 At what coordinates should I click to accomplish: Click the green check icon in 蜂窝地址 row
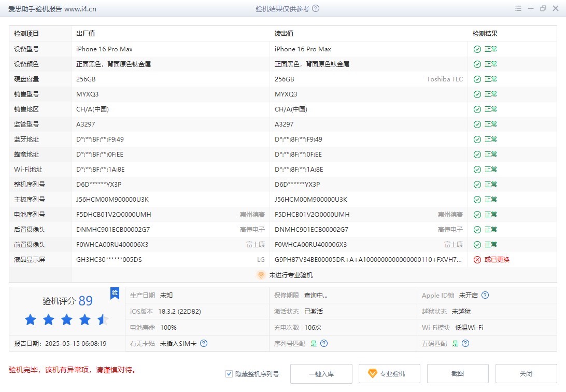[x=477, y=155]
